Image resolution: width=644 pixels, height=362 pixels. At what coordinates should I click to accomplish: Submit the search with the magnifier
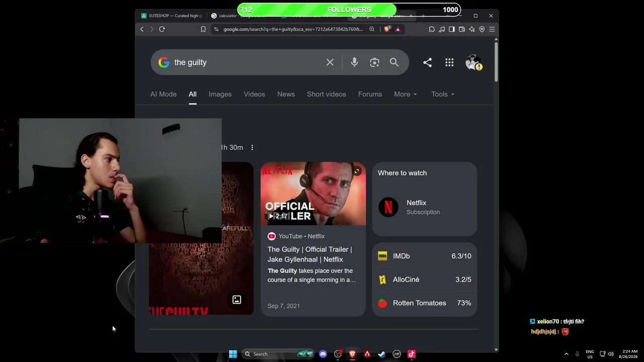(394, 62)
